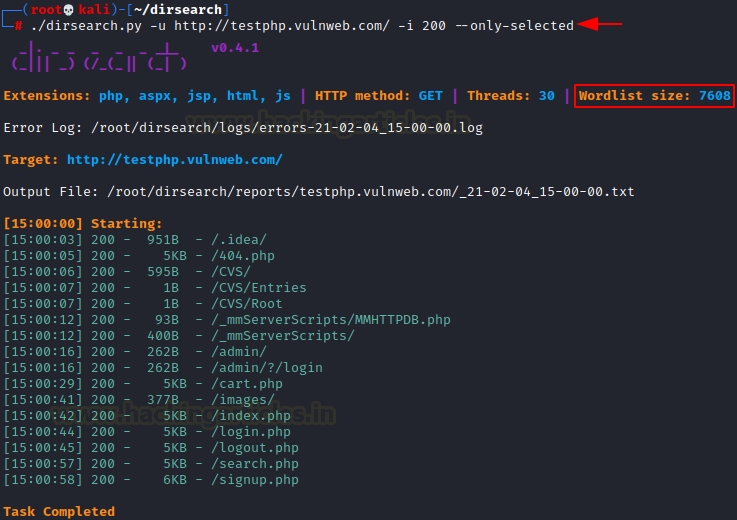Click the /CVS/ directory result
The width and height of the screenshot is (737, 520).
click(127, 272)
